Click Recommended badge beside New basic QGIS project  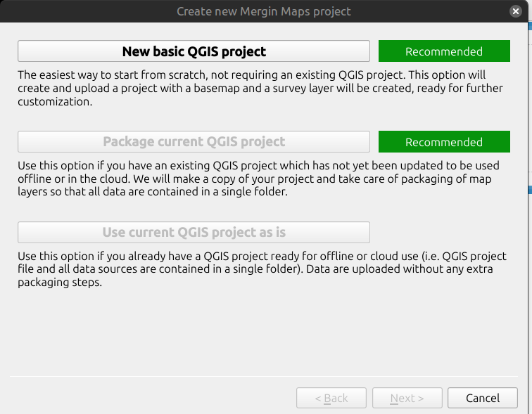(444, 51)
